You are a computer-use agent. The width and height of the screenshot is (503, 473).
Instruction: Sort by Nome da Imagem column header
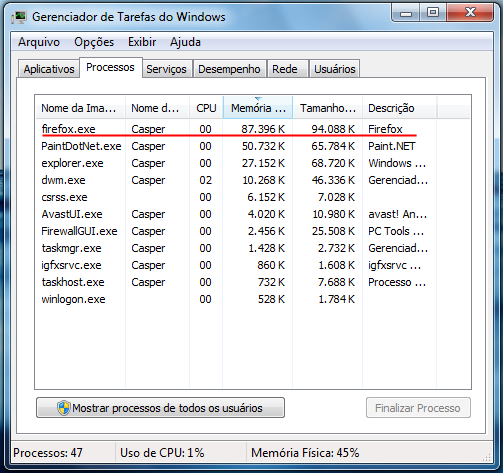pos(80,108)
